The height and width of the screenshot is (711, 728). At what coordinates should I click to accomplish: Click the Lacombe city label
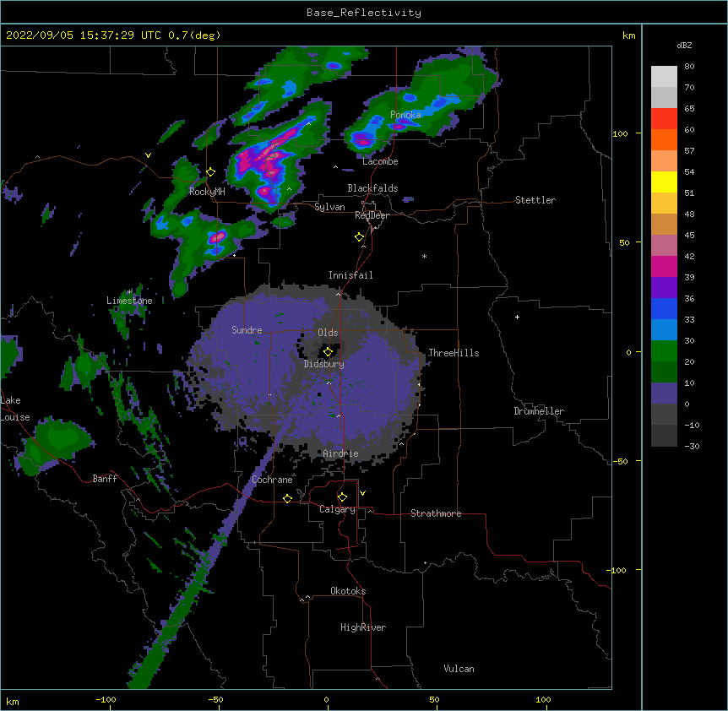pyautogui.click(x=380, y=161)
